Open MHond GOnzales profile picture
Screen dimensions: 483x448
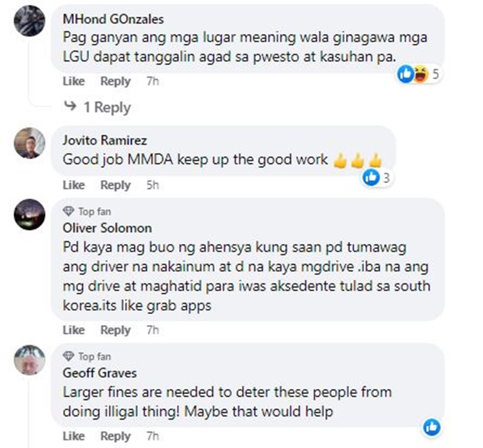pyautogui.click(x=30, y=21)
